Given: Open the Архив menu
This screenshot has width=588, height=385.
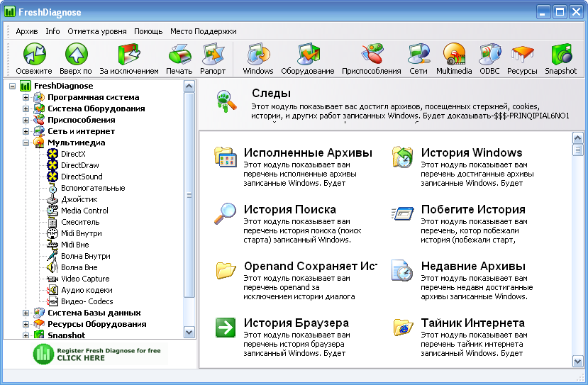Looking at the screenshot, I should click(x=27, y=31).
